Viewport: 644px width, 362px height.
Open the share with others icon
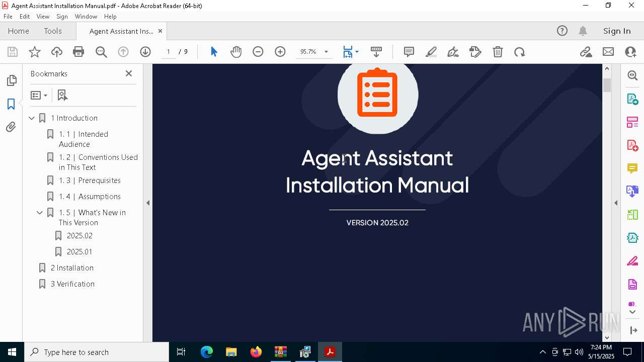pos(630,52)
